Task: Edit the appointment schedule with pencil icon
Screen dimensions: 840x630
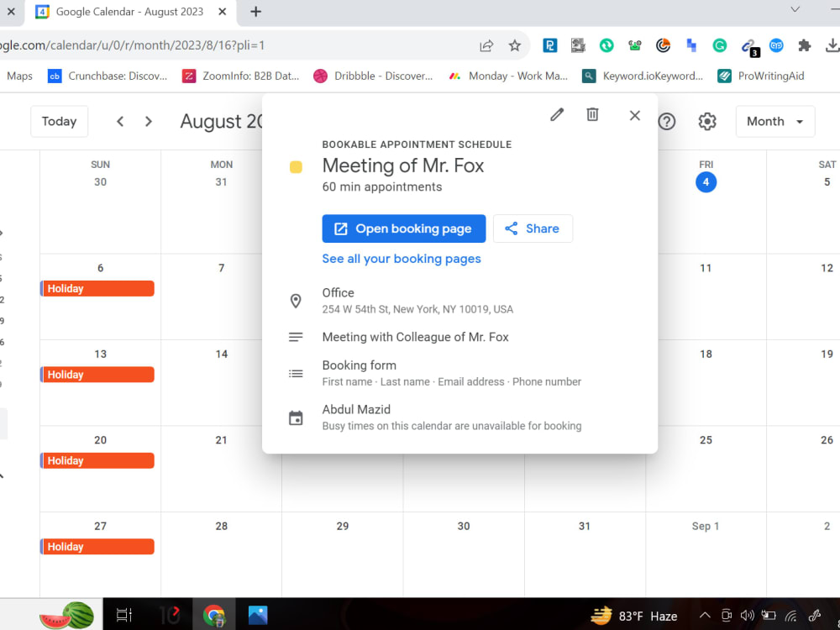Action: click(557, 114)
